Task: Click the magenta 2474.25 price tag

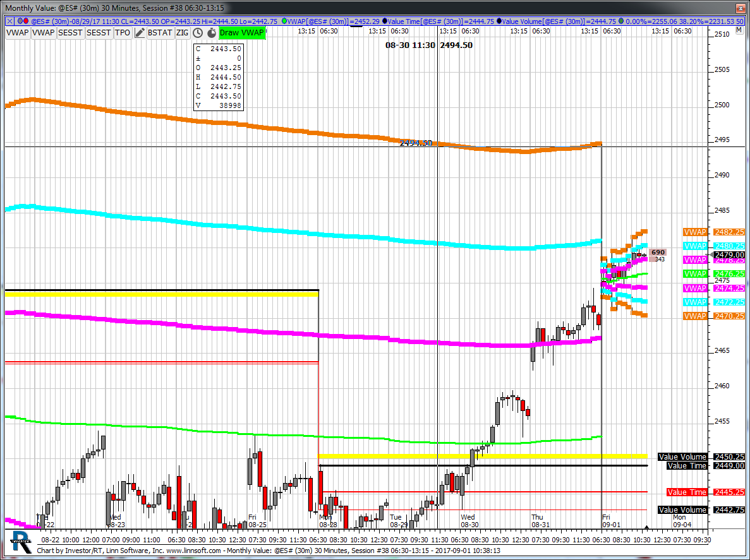Action: coord(729,288)
